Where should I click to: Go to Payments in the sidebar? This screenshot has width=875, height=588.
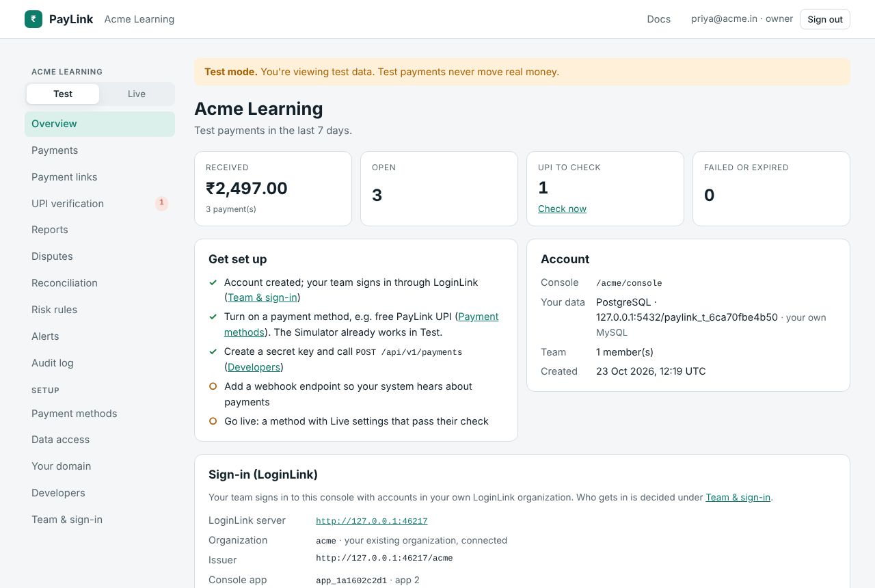(100, 150)
